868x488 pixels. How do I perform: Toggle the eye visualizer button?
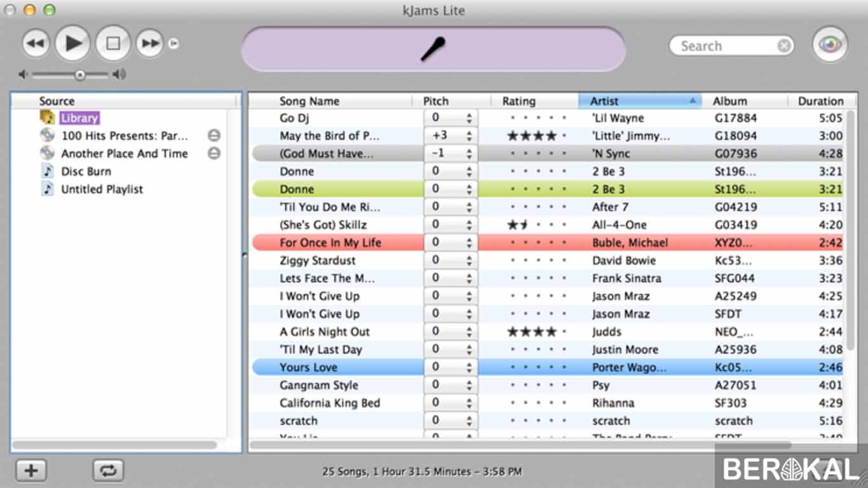tap(830, 44)
